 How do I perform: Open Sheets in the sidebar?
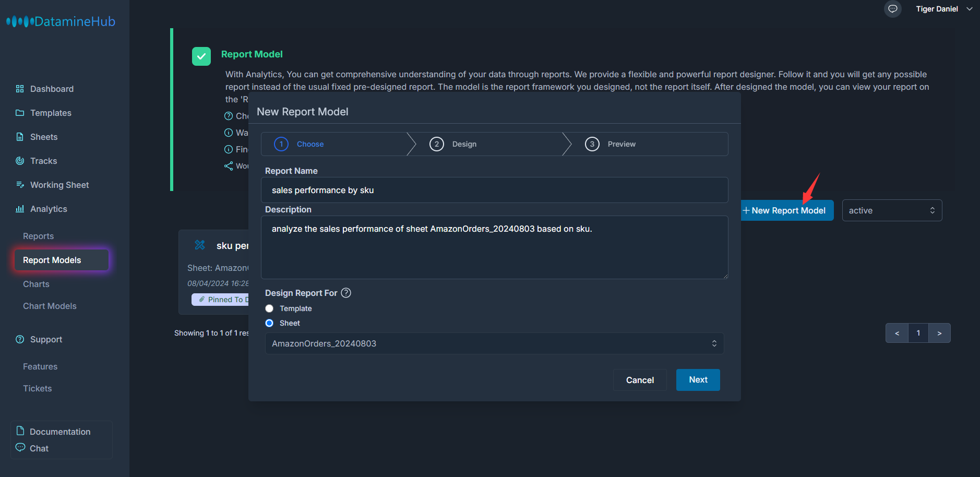click(x=44, y=137)
